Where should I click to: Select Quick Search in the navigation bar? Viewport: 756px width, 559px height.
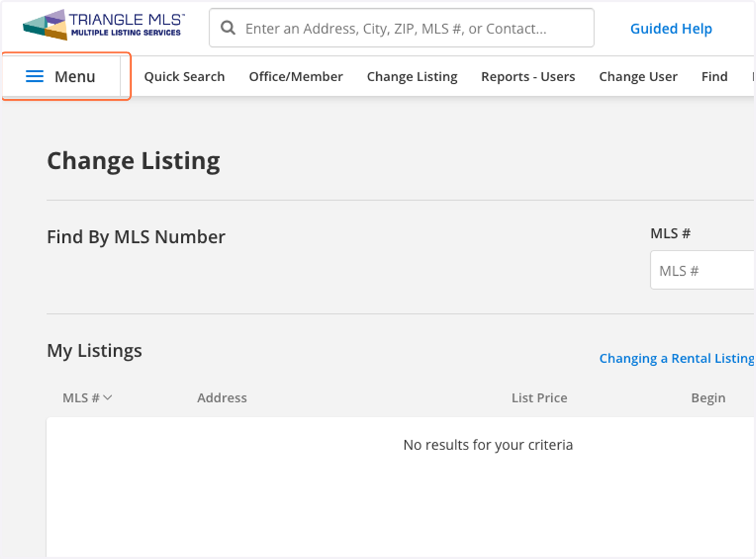coord(184,76)
